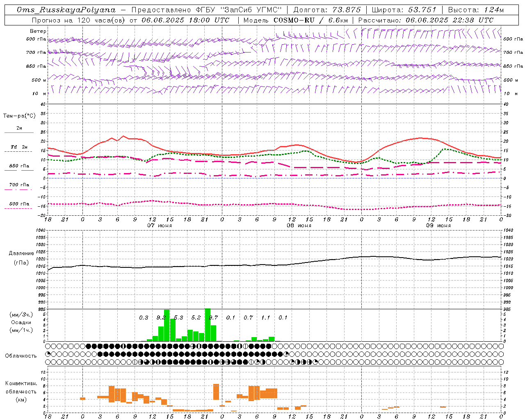
Task: Click the 0.3 precipitation total
Action: [144, 318]
